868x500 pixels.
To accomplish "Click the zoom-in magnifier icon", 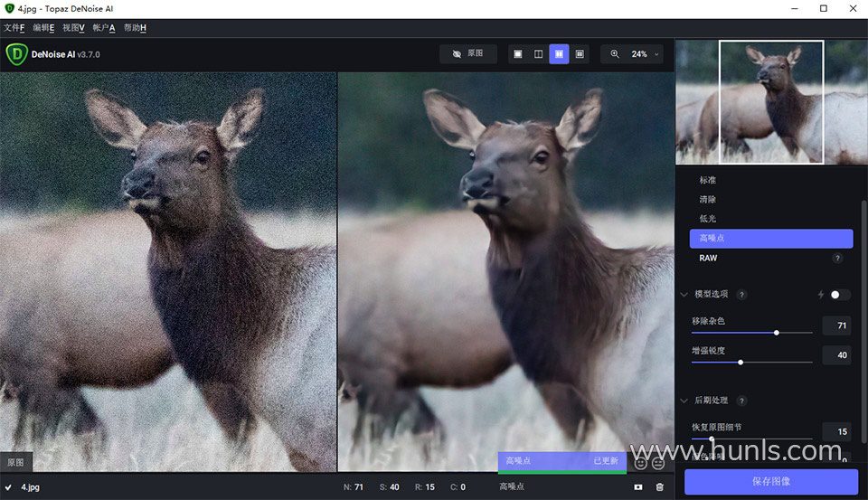I will click(x=615, y=54).
